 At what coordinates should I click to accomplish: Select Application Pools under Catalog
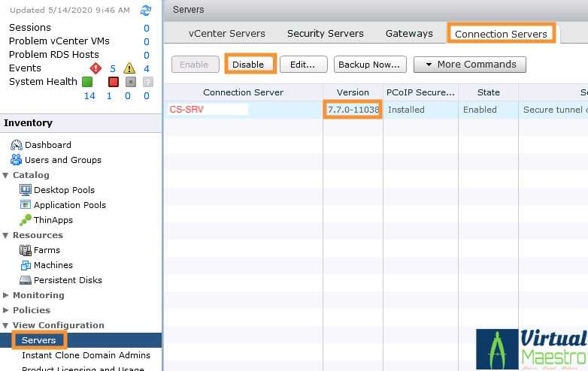point(69,205)
